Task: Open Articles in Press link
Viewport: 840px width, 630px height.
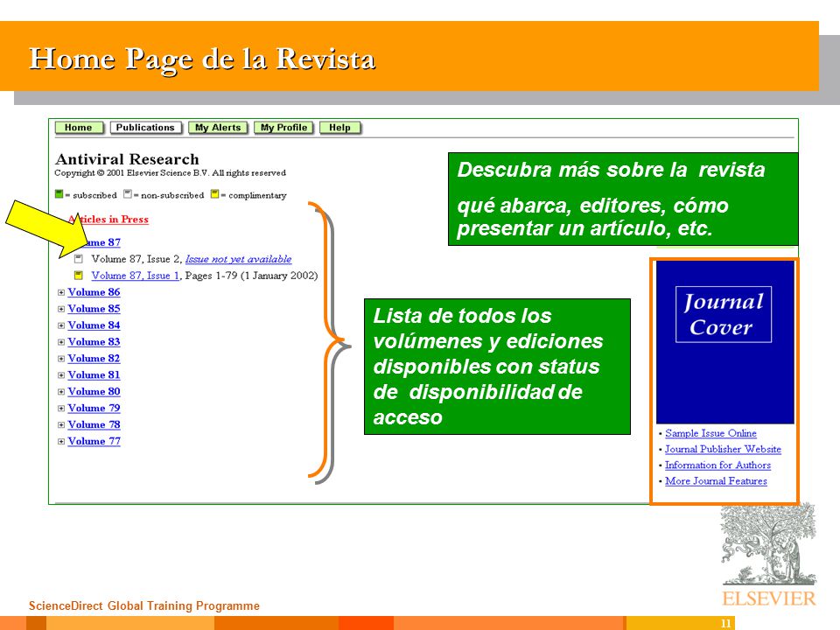Action: [x=108, y=219]
